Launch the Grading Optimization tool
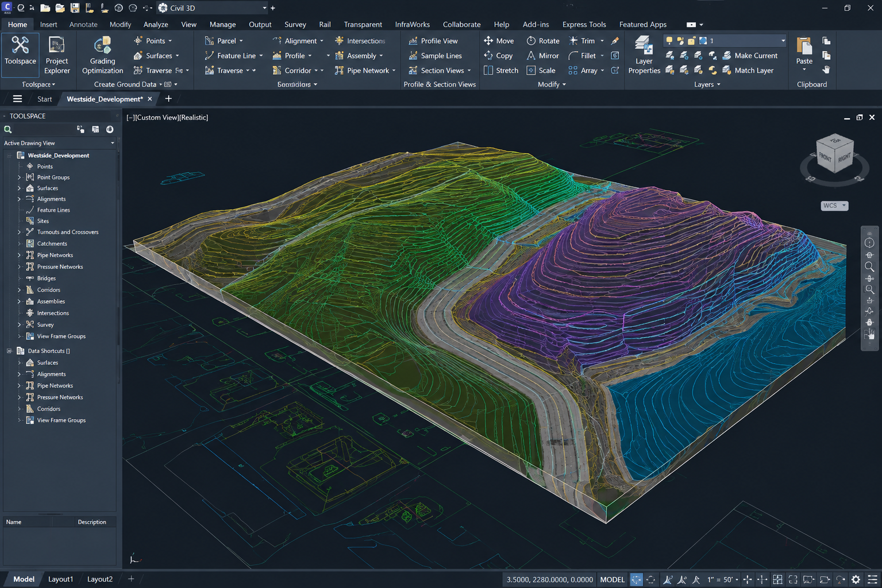This screenshot has width=882, height=588. 102,55
